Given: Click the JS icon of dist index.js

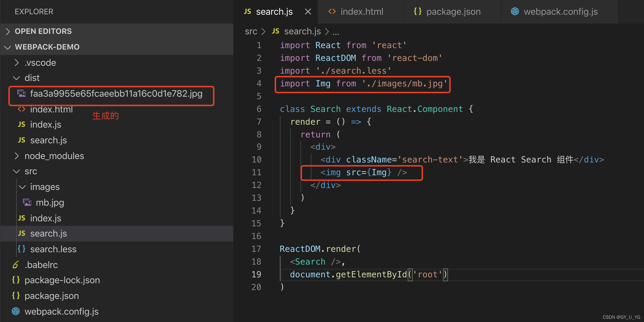Looking at the screenshot, I should click(x=22, y=124).
